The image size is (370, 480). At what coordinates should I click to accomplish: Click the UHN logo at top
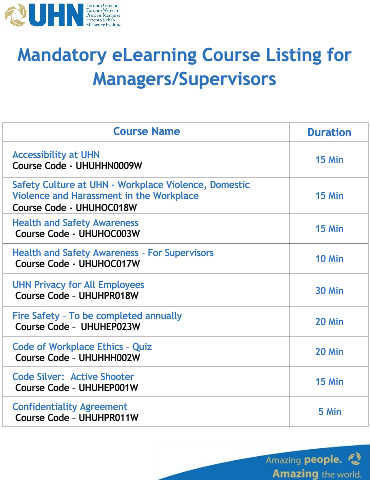click(62, 15)
